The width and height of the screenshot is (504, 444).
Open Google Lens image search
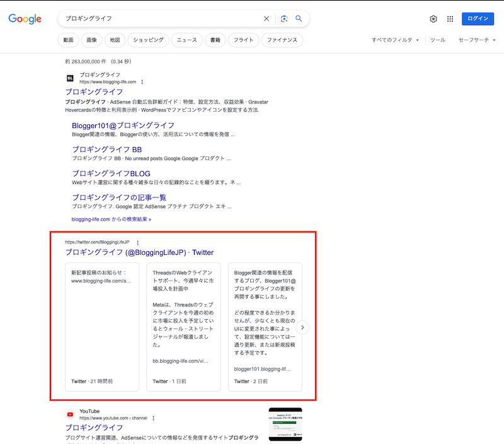coord(284,19)
